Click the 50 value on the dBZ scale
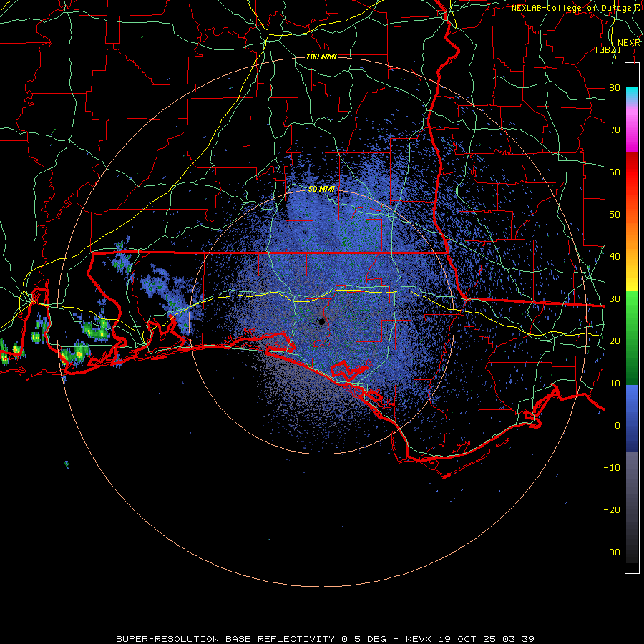 615,215
